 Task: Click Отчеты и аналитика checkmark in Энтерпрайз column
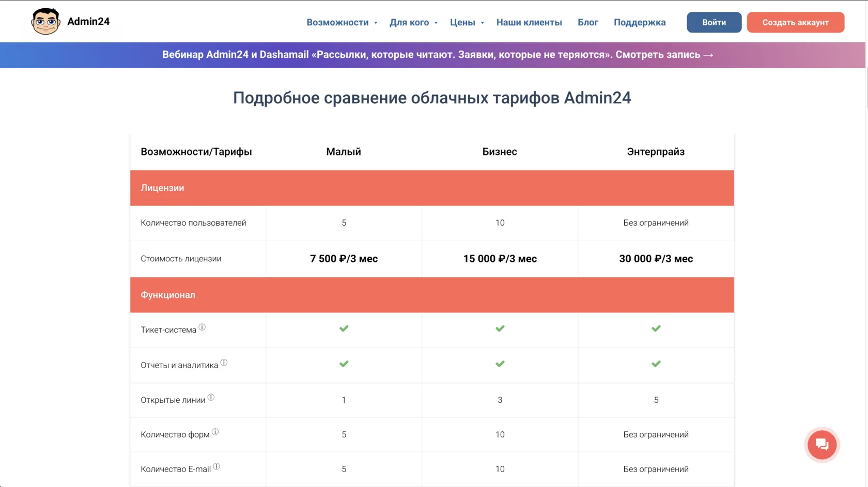(x=656, y=364)
